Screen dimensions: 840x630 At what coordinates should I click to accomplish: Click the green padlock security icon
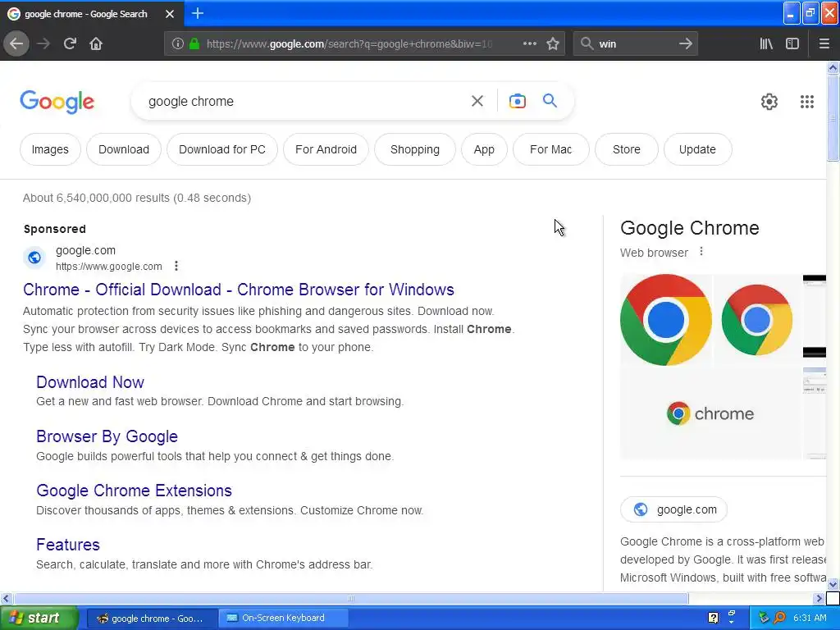[x=194, y=44]
